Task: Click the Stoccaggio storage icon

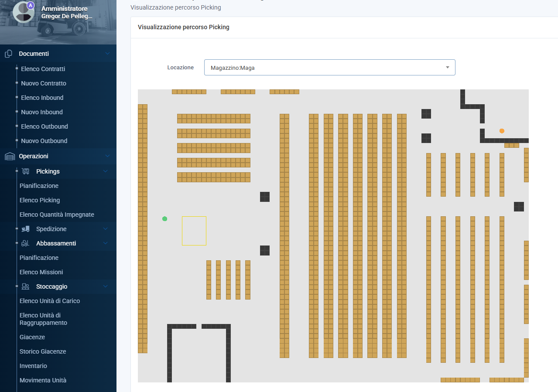Action: click(x=26, y=286)
